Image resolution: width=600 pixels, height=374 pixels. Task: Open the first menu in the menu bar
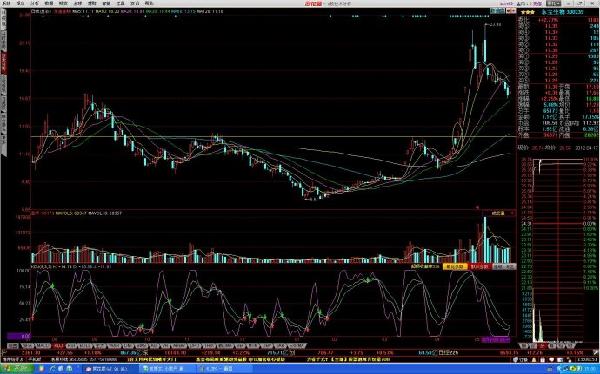7,3
